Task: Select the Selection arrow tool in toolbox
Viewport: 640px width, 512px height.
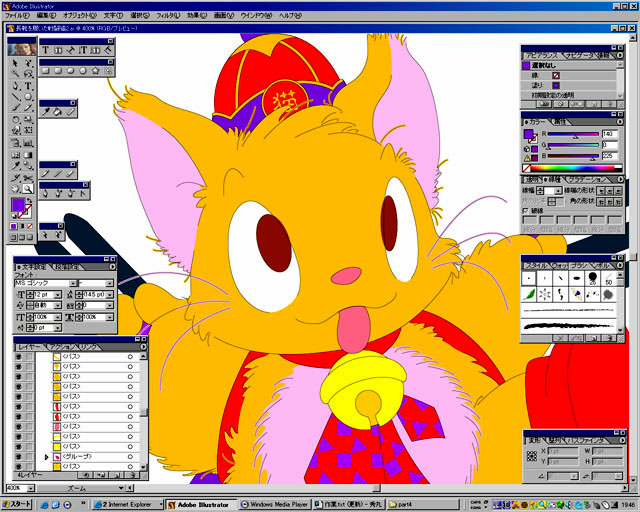Action: (x=15, y=63)
